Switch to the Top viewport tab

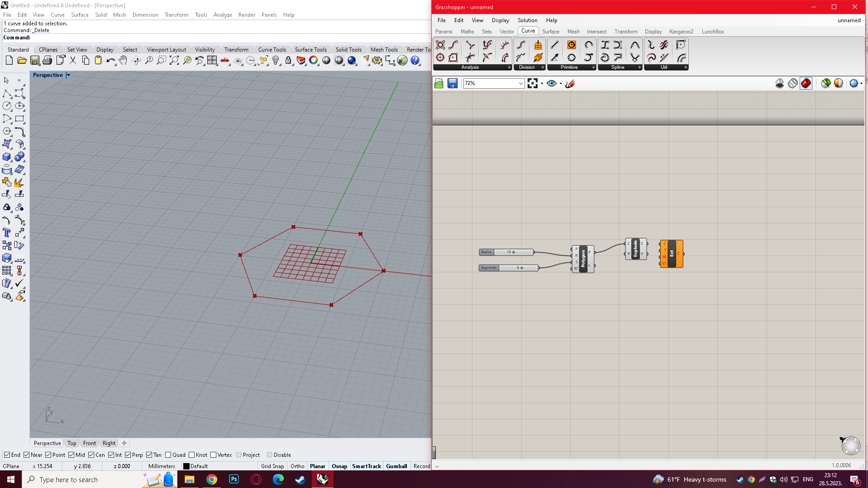(72, 443)
